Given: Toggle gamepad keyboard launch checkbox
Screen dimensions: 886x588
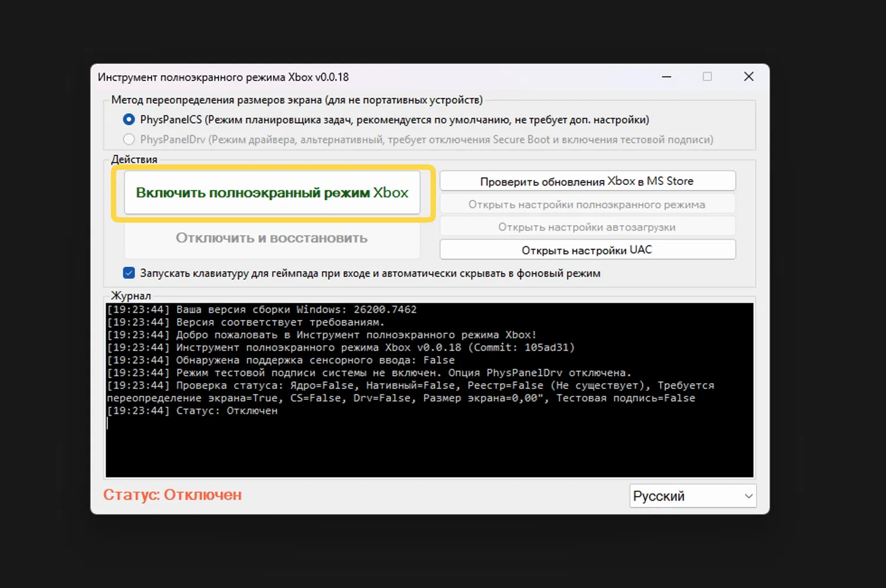Looking at the screenshot, I should point(129,273).
